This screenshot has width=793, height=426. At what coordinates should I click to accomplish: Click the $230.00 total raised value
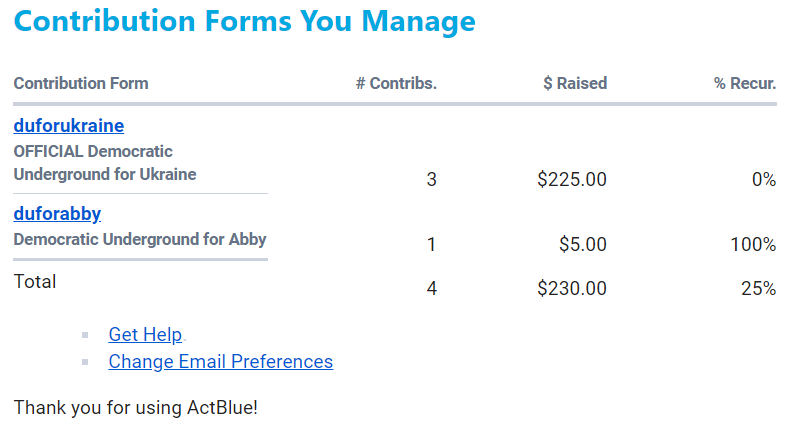coord(571,289)
